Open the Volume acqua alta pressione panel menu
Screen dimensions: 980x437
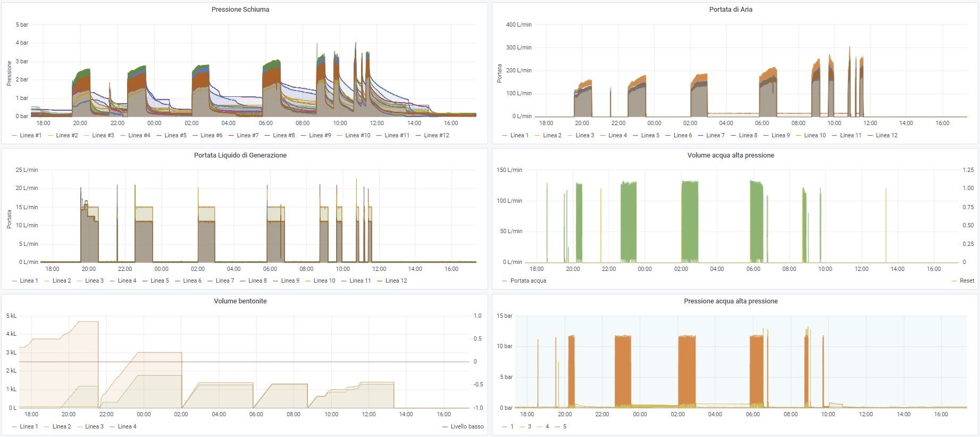click(x=731, y=155)
